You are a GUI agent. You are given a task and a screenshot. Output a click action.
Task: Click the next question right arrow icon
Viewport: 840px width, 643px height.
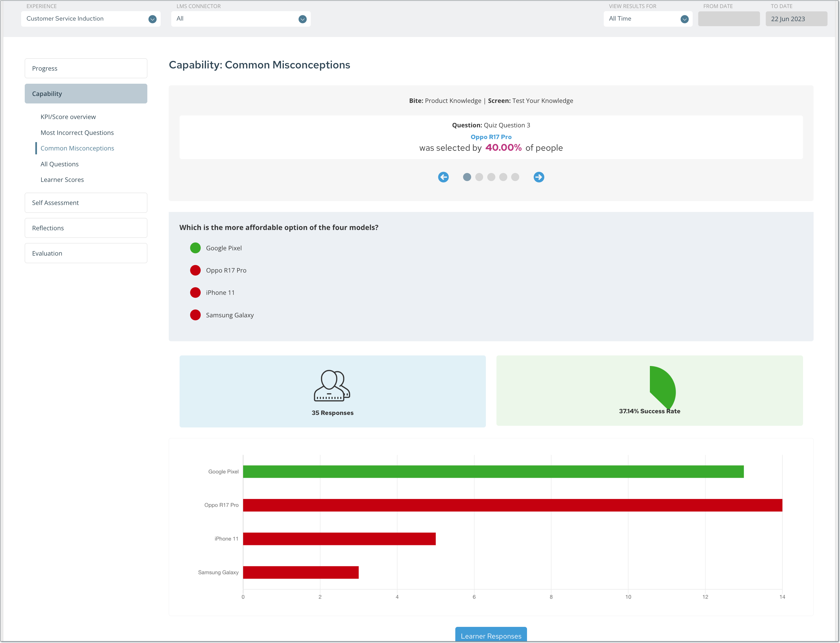(x=539, y=177)
